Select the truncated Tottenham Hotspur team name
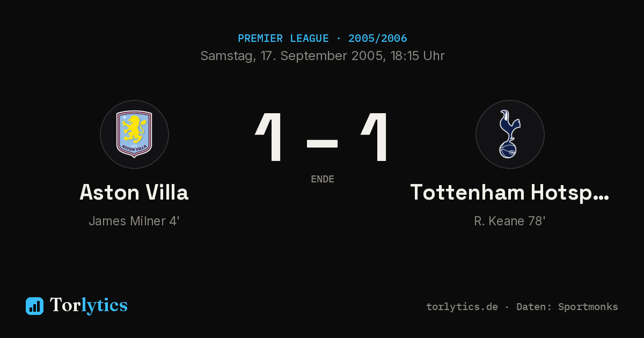Image resolution: width=644 pixels, height=338 pixels. [510, 192]
